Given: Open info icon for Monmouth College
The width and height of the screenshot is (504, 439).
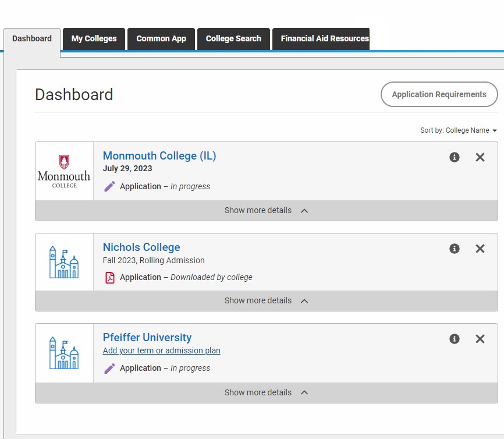Looking at the screenshot, I should click(454, 157).
